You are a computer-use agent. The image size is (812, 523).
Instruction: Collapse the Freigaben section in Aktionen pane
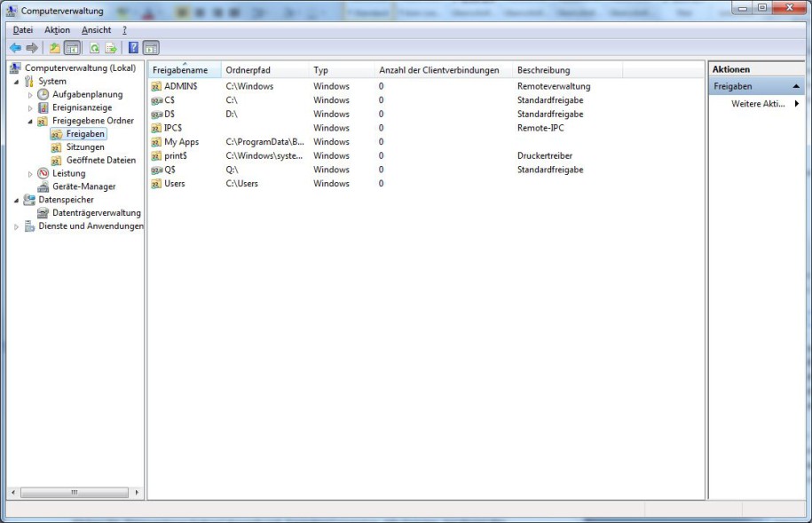click(x=796, y=86)
